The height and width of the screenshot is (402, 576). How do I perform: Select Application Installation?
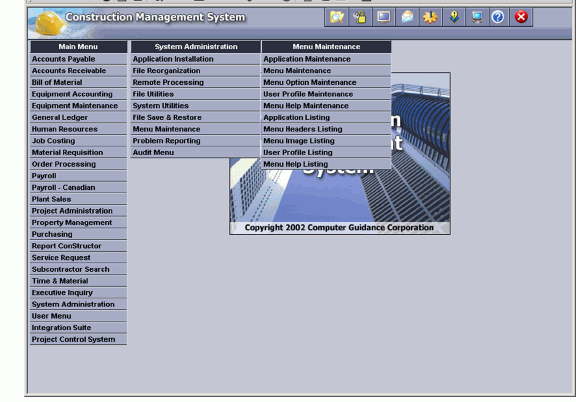click(x=195, y=59)
